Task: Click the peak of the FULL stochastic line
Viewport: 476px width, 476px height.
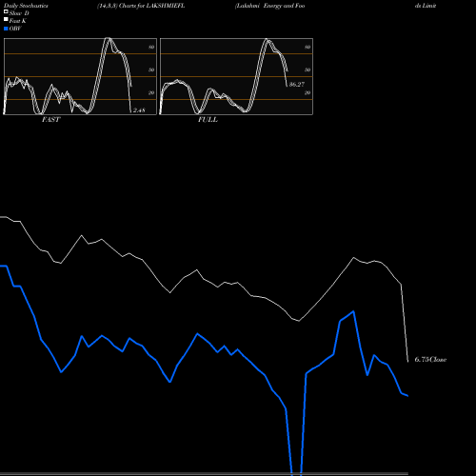Action: pos(268,40)
